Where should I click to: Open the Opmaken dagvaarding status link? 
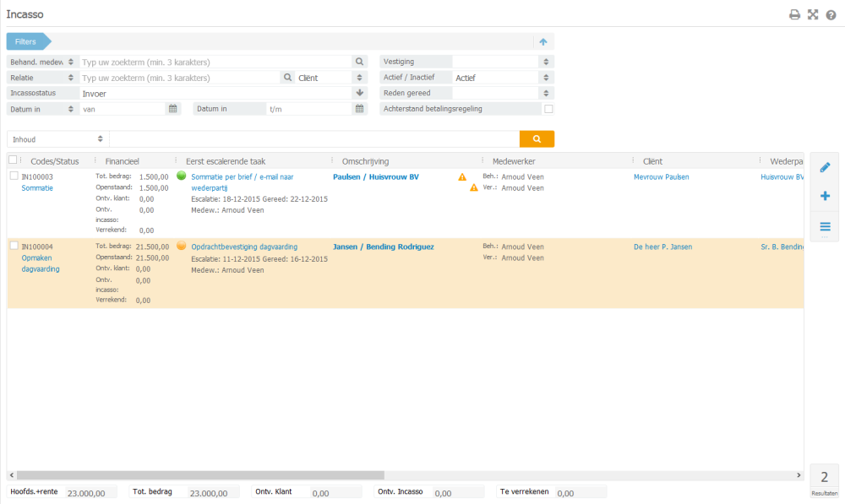[x=41, y=263]
